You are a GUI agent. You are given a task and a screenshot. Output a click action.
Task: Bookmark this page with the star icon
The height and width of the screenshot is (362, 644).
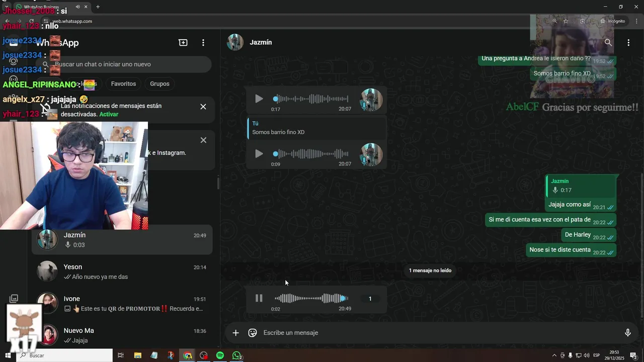tap(566, 21)
